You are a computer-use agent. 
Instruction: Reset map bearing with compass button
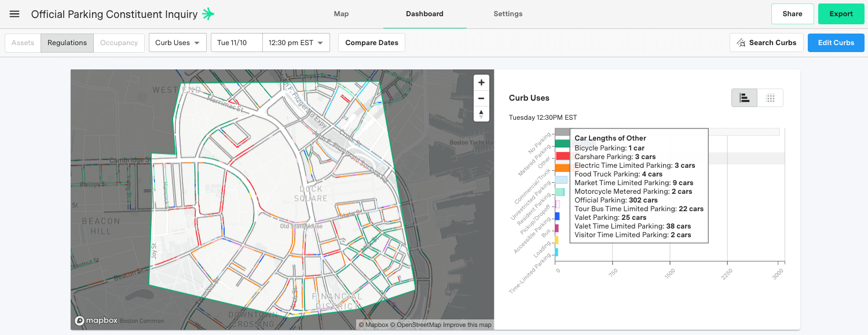pyautogui.click(x=481, y=113)
